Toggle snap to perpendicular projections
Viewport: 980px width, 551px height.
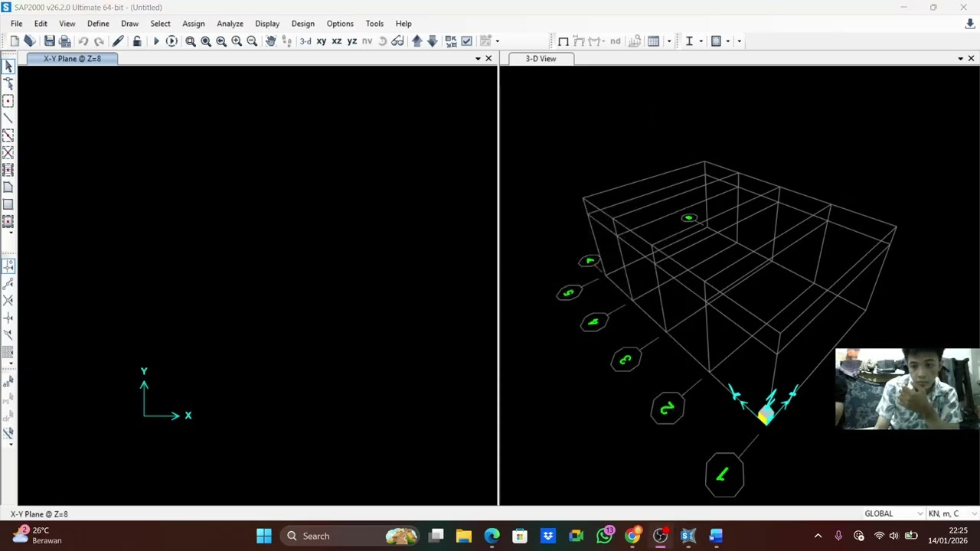pos(8,318)
